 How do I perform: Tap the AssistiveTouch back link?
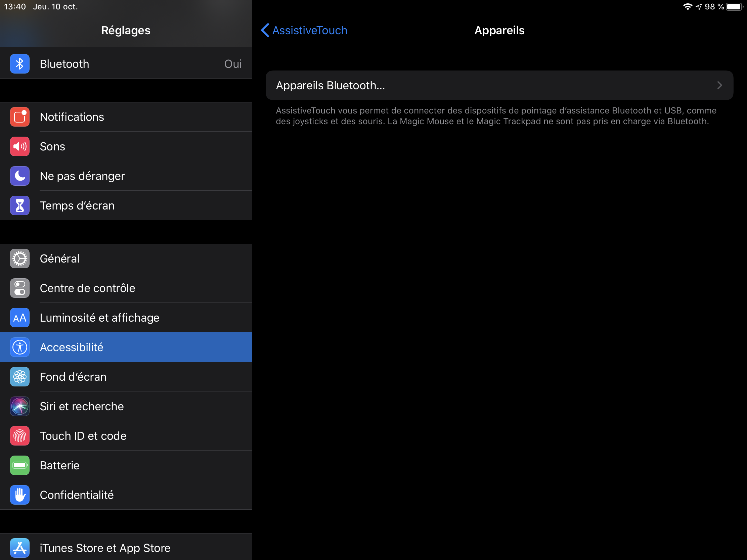pos(309,30)
